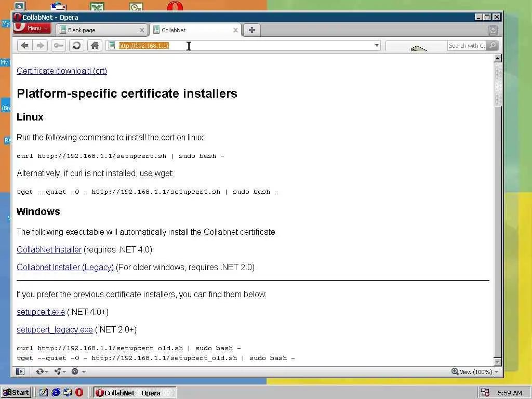Click the Search with field
This screenshot has width=532, height=399.
point(467,46)
